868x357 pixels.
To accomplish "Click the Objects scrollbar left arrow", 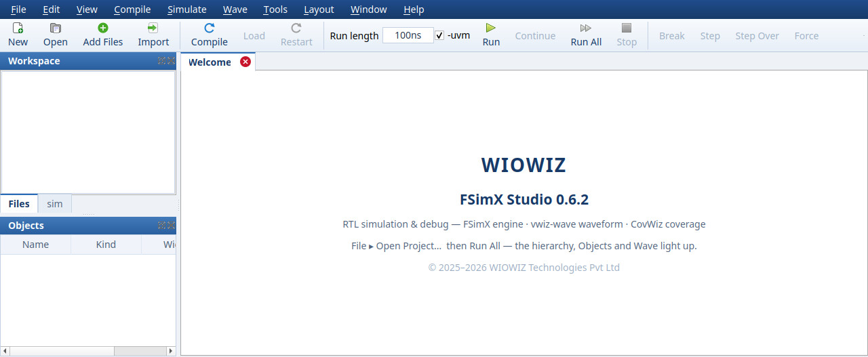I will click(5, 351).
